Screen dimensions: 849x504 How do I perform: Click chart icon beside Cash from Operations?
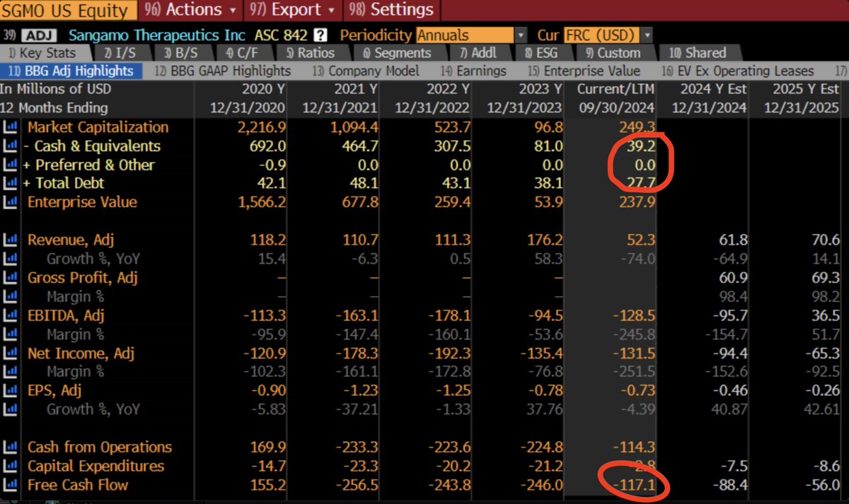click(x=11, y=447)
